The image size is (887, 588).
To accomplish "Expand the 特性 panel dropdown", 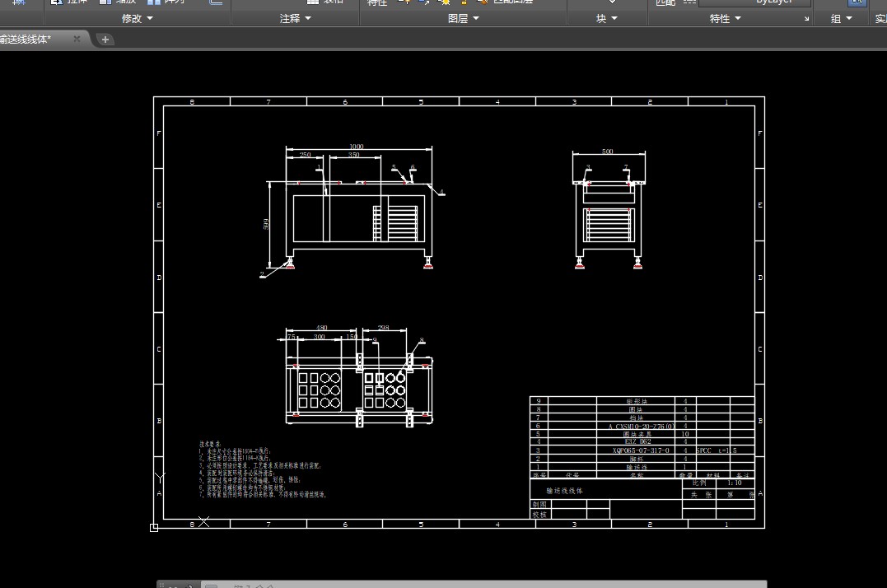I will pos(726,19).
